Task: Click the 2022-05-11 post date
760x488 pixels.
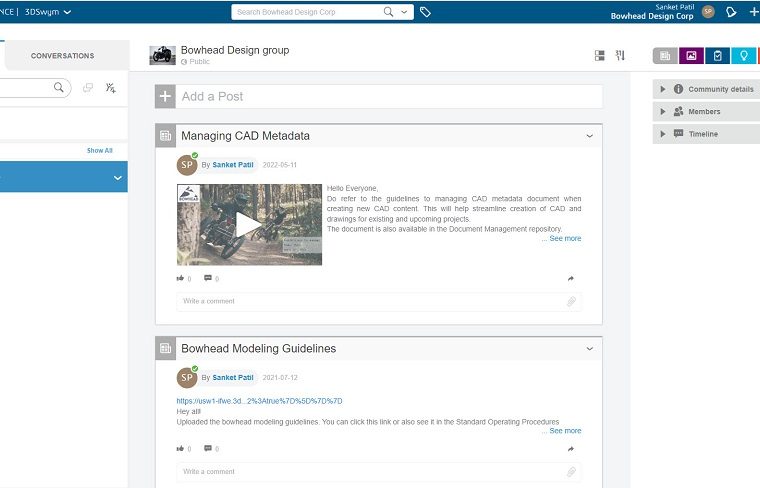Action: 280,165
